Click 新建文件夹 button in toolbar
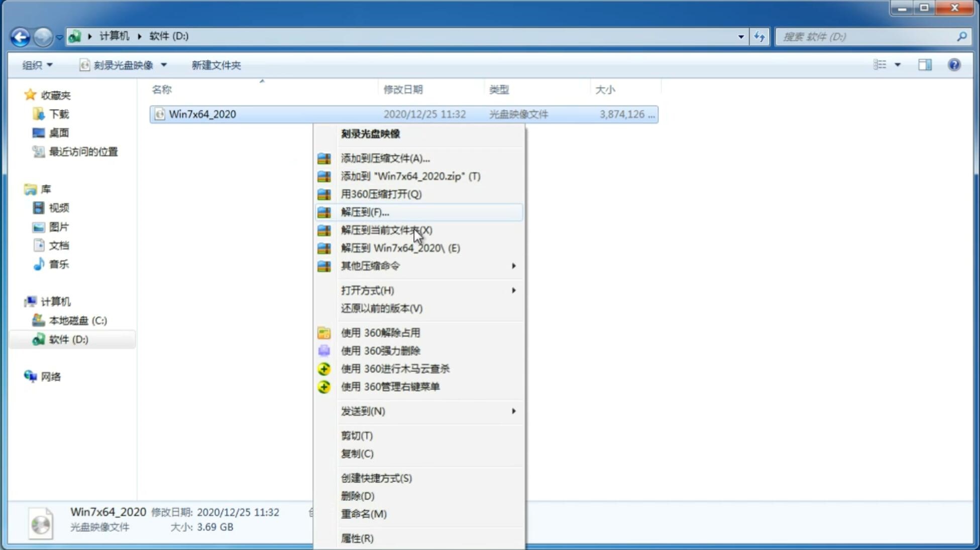Viewport: 980px width, 550px height. (215, 65)
